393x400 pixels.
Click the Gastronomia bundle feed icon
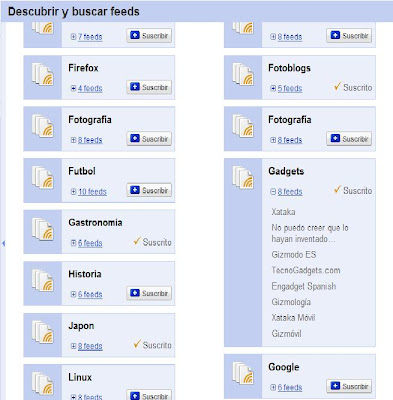tap(43, 229)
